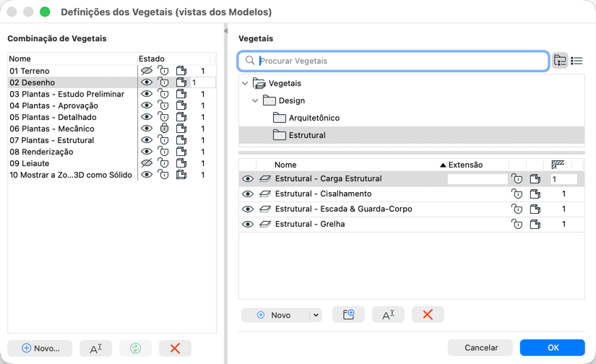
Task: Open the Novo dropdown arrow for layers
Action: click(316, 315)
